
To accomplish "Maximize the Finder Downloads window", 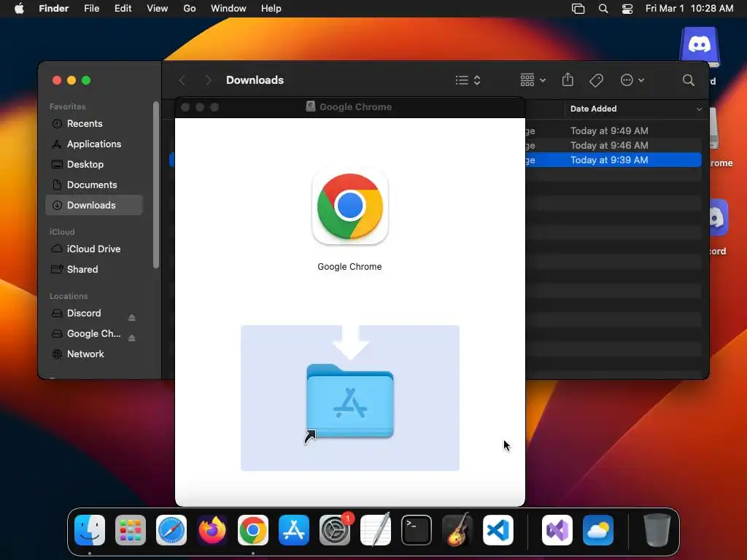I will pos(86,80).
